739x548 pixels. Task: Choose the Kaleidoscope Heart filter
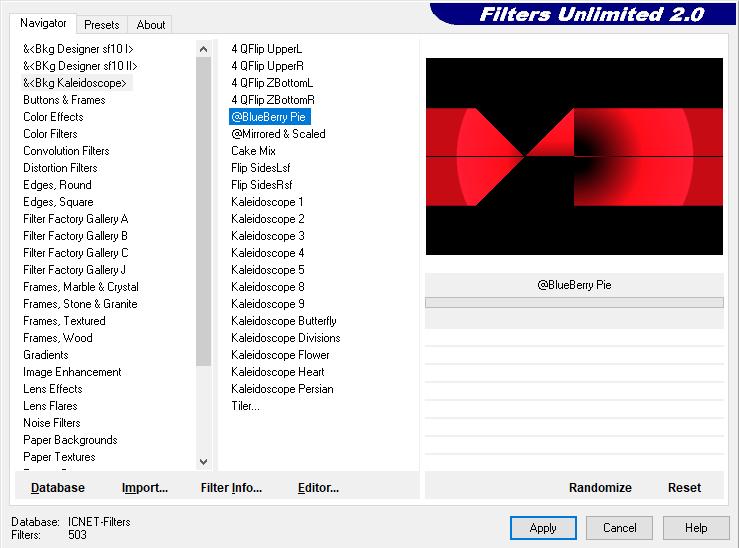point(278,372)
